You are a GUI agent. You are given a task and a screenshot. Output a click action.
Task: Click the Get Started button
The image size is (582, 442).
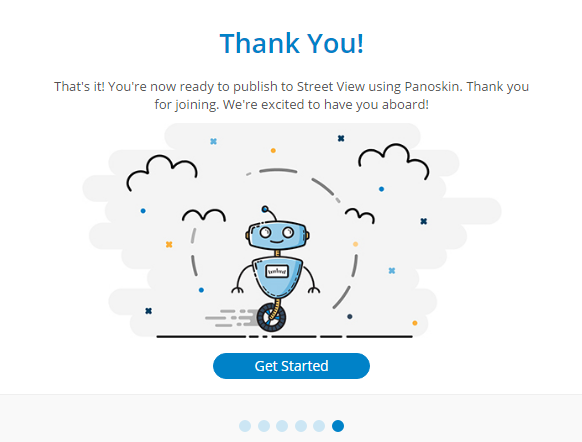coord(291,366)
